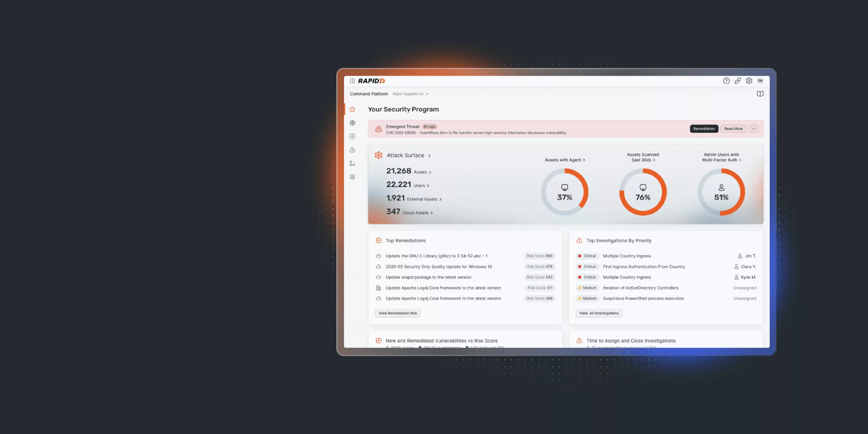The height and width of the screenshot is (434, 868).
Task: Click the help question mark icon
Action: click(726, 81)
